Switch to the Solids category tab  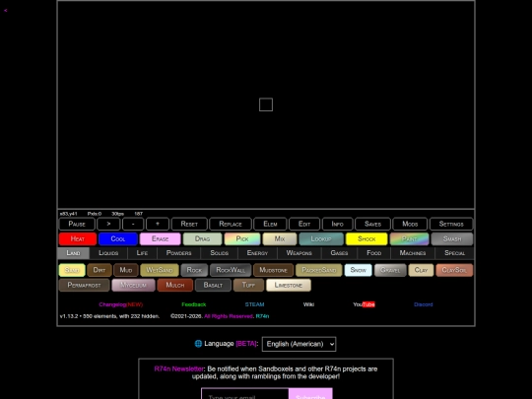click(219, 253)
